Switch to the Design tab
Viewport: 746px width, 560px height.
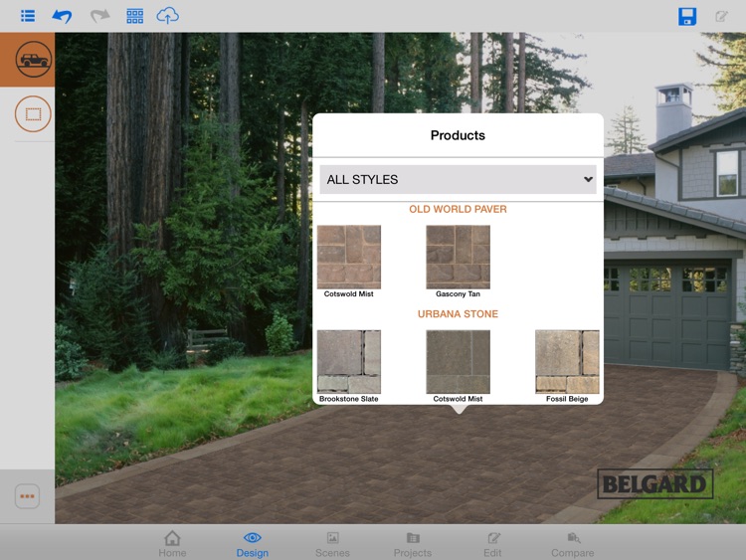click(253, 544)
